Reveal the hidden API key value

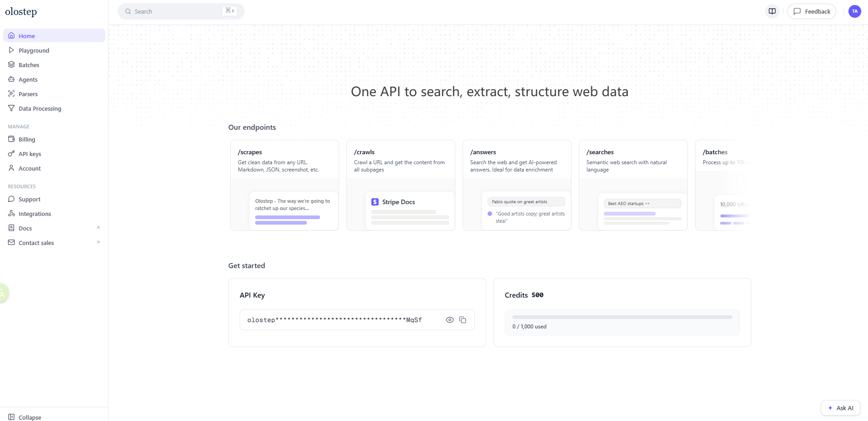(x=449, y=320)
